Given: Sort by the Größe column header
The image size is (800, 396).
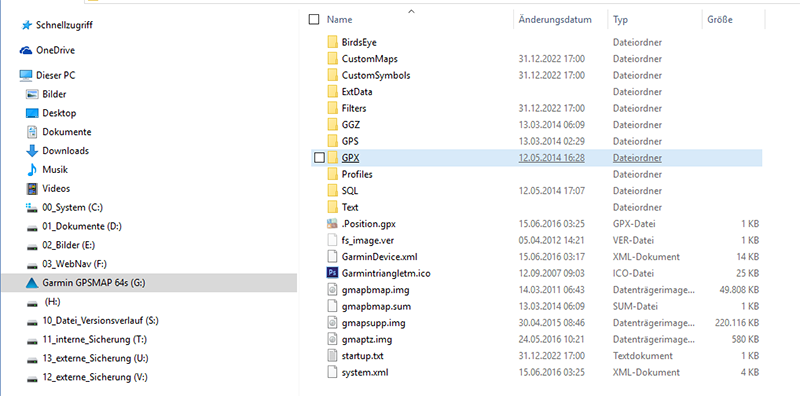Looking at the screenshot, I should [x=720, y=20].
